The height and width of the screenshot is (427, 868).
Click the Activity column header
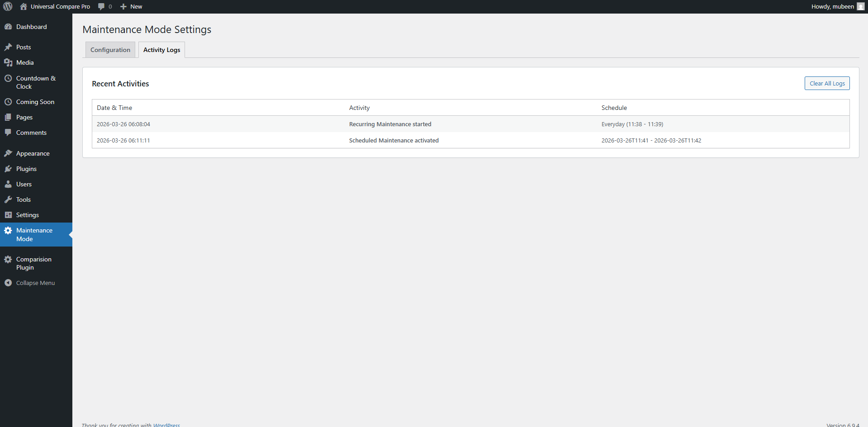coord(359,108)
